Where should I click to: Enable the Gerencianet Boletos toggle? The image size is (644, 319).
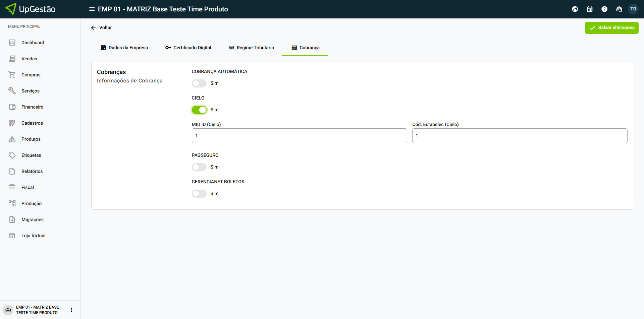point(199,194)
